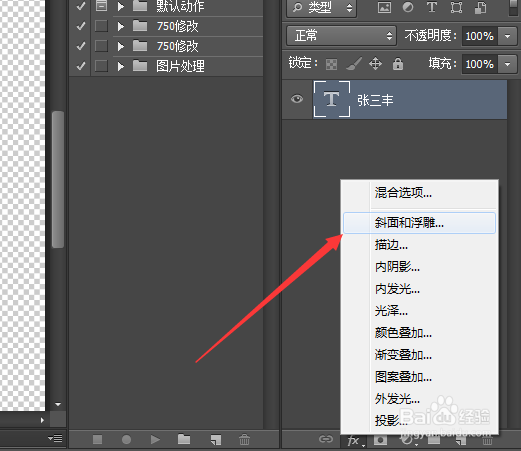Viewport: 521px width, 451px height.
Task: Select 描边... layer style
Action: (420, 245)
